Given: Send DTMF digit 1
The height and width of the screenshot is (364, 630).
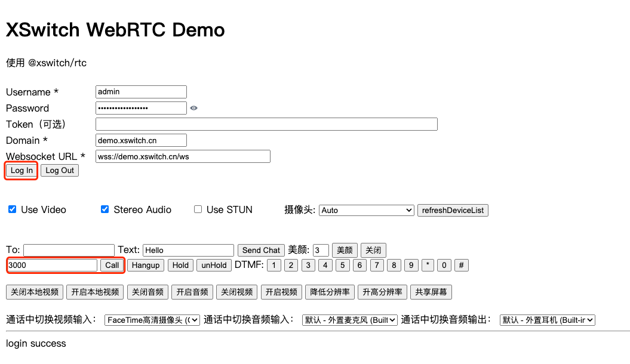Looking at the screenshot, I should (x=274, y=266).
